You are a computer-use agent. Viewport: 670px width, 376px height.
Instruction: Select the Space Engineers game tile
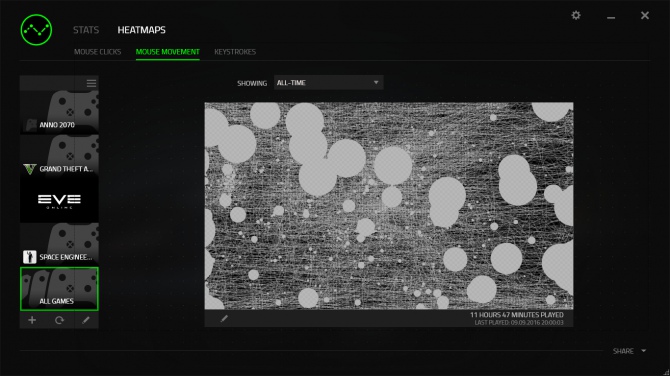(59, 244)
